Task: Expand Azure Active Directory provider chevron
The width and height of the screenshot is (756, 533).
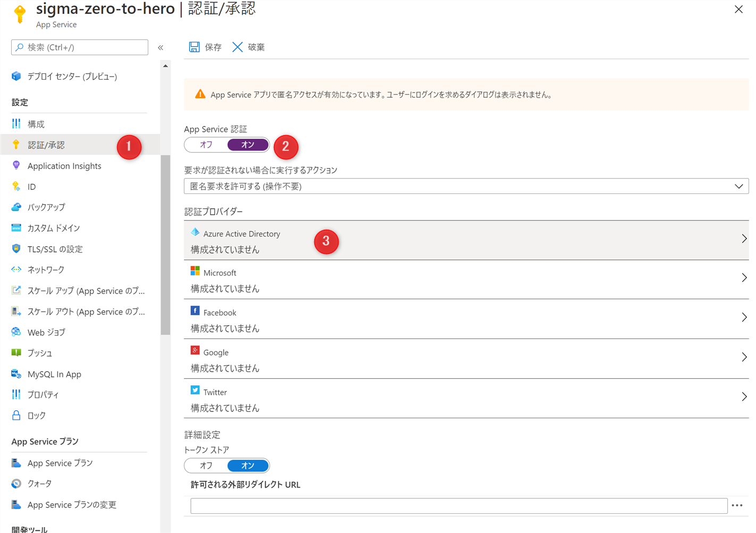Action: click(744, 239)
